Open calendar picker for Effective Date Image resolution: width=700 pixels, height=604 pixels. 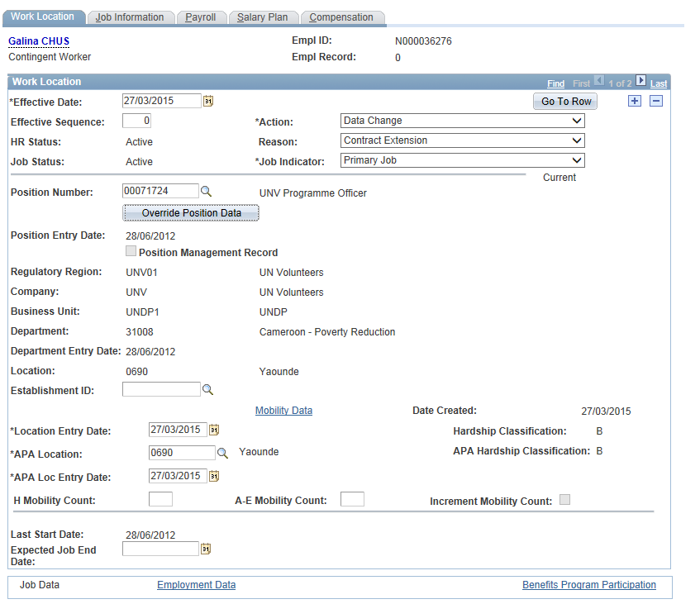(208, 101)
